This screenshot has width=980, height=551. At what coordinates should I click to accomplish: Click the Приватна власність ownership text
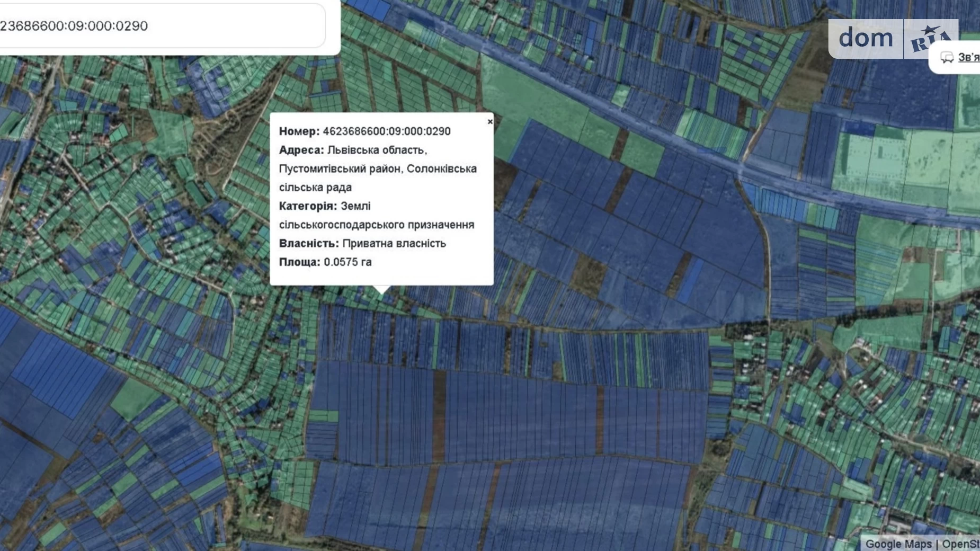pos(394,243)
